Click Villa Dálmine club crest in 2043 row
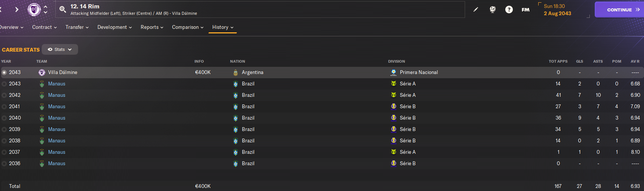 42,73
